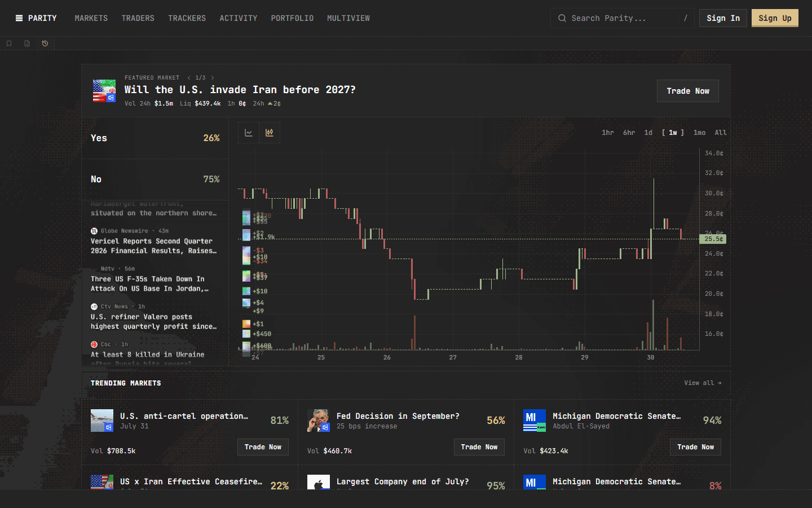The width and height of the screenshot is (812, 508).
Task: Open Three US F-35s Taken Down headline
Action: 149,284
